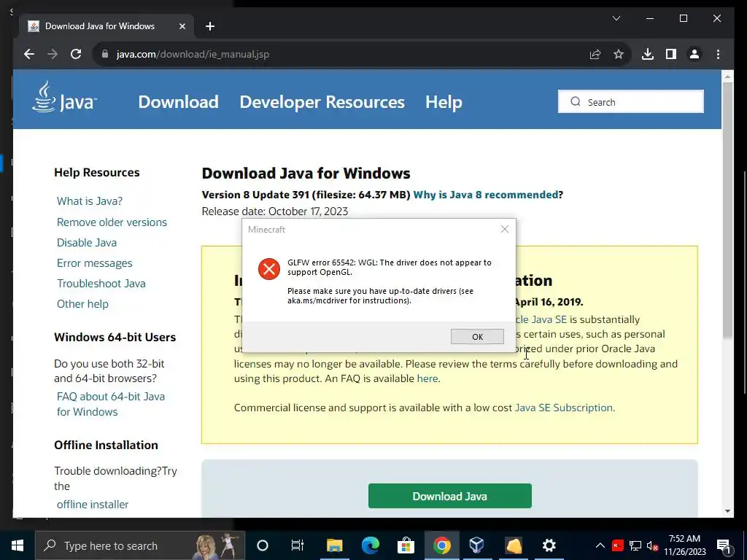Open Windows Start menu

pos(18,545)
